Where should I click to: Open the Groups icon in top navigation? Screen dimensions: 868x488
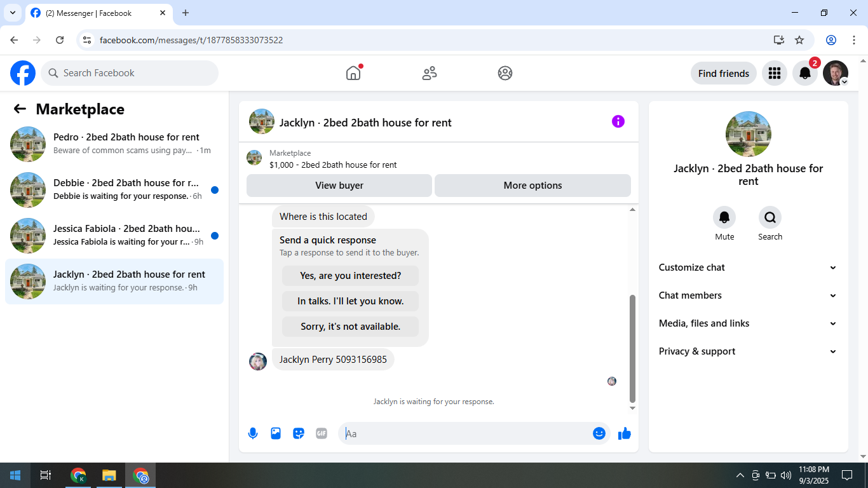pos(505,73)
